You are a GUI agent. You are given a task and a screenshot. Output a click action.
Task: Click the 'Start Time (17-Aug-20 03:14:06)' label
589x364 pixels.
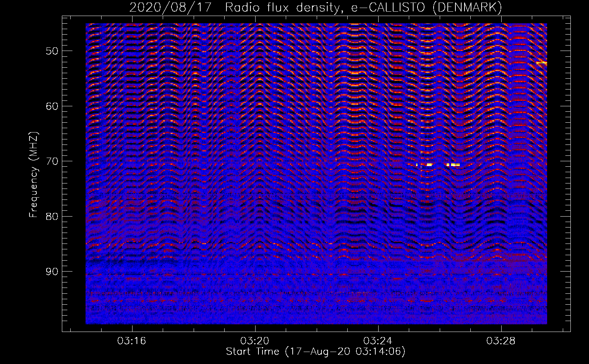[x=316, y=352]
